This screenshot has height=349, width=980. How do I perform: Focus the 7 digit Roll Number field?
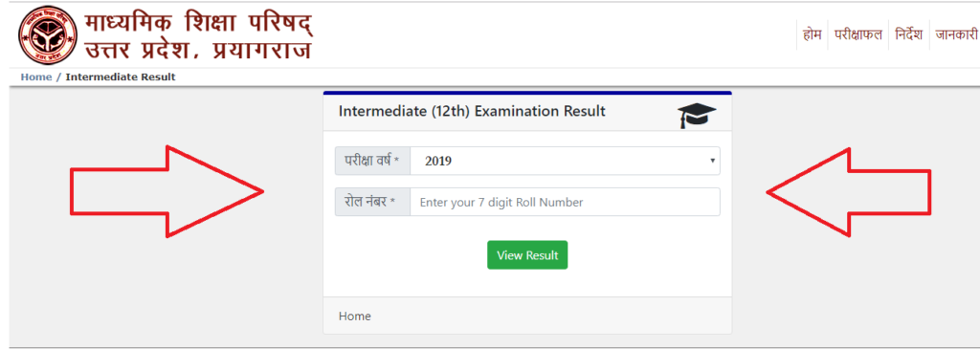565,203
